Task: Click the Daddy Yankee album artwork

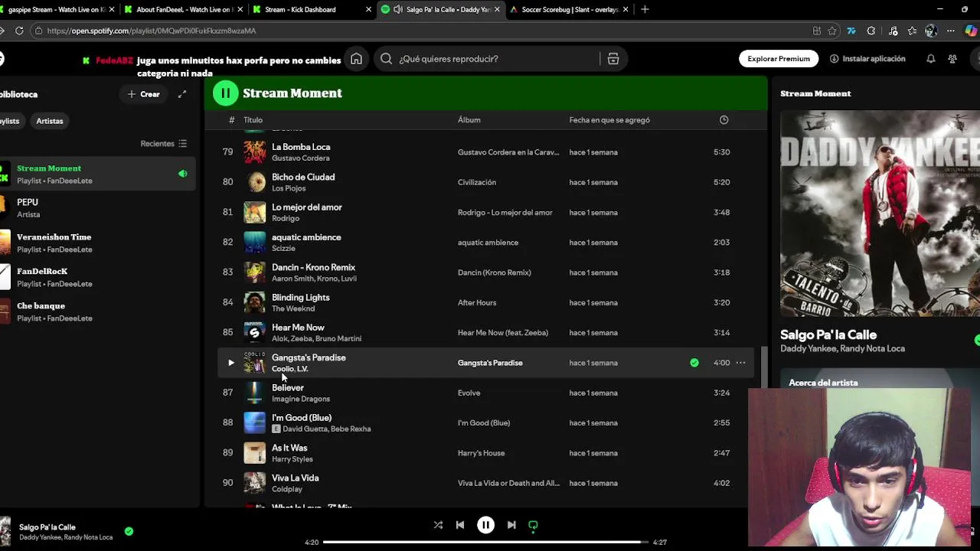Action: [880, 214]
